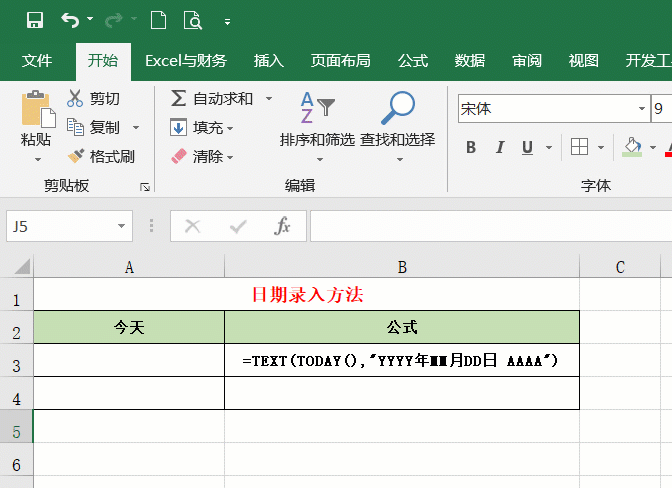Click the fill color paint bucket

(631, 148)
